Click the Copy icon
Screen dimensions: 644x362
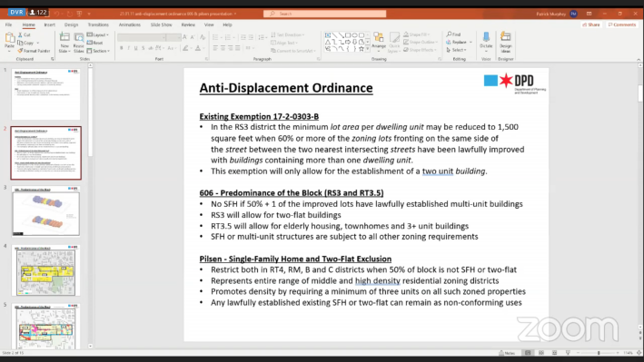tap(21, 43)
